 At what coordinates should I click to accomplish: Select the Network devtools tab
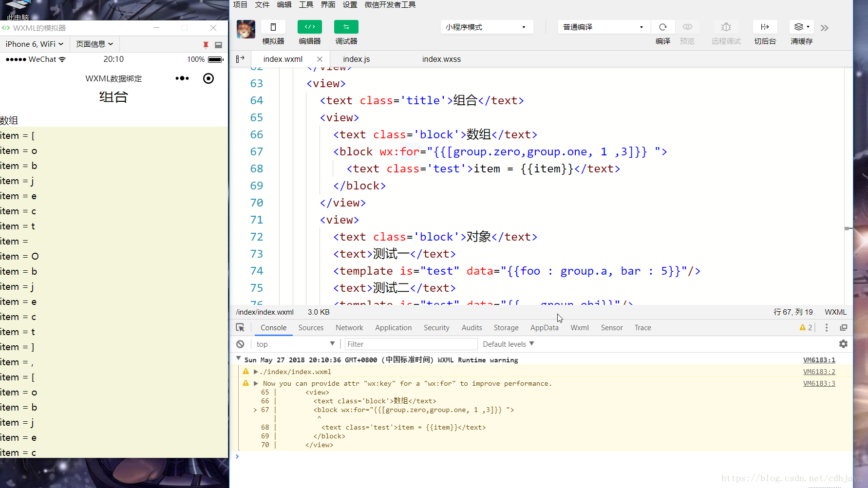(x=349, y=328)
